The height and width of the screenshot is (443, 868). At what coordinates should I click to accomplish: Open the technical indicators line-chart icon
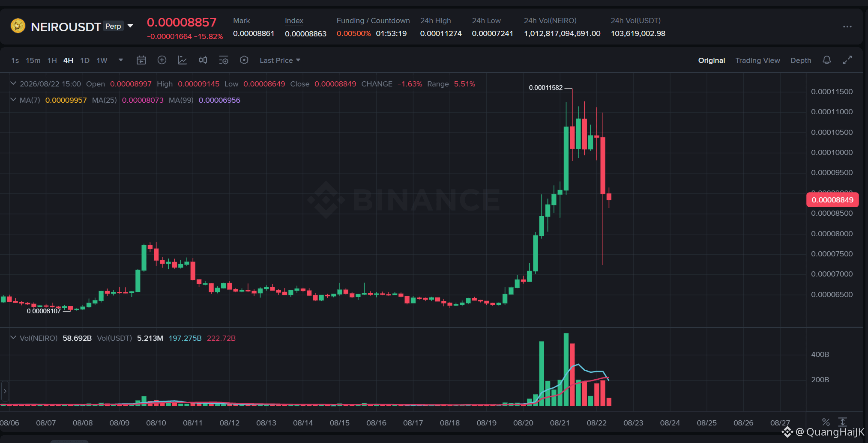pos(183,60)
